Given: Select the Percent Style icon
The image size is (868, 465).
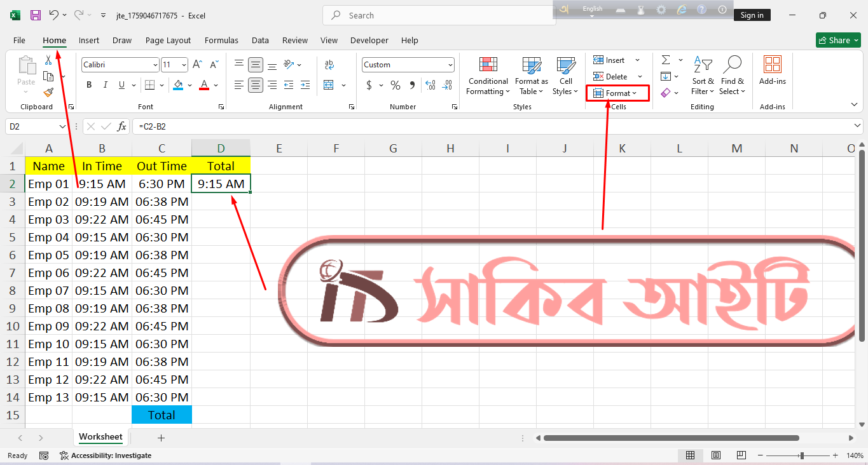Looking at the screenshot, I should [x=396, y=85].
